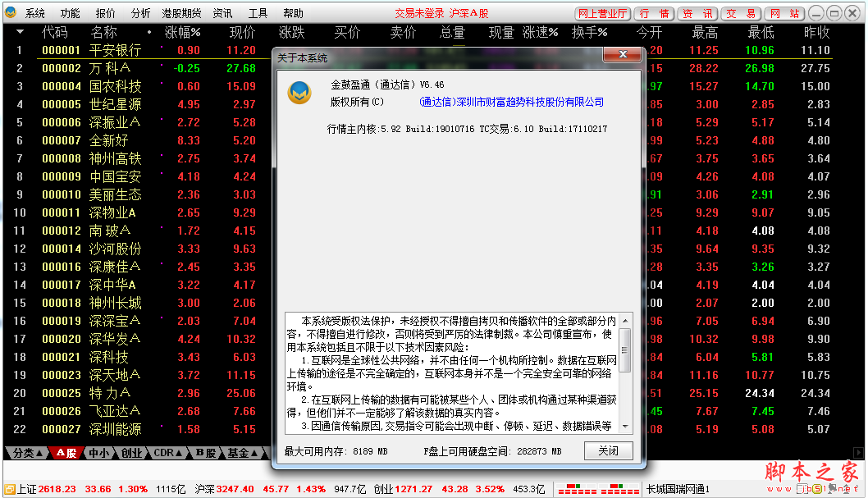Sort by the 换手% column header
This screenshot has width=868, height=498.
[590, 33]
